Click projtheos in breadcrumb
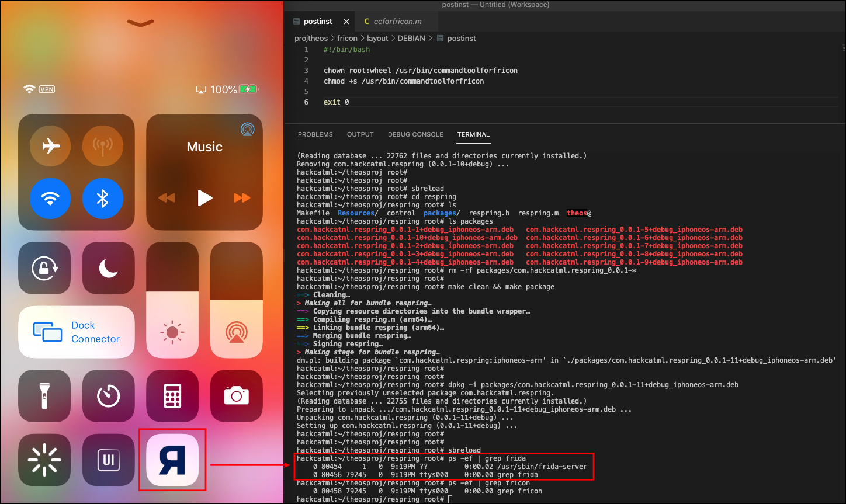Screen dimensions: 846x504 [x=311, y=38]
